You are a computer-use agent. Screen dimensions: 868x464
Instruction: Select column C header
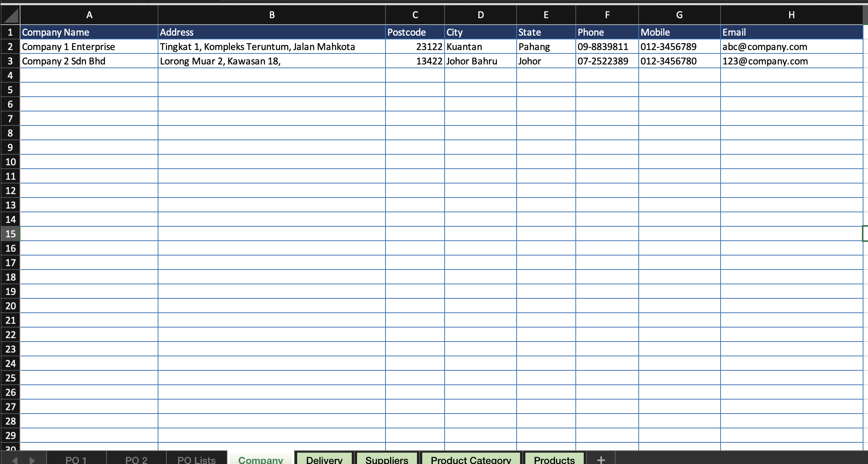tap(415, 15)
